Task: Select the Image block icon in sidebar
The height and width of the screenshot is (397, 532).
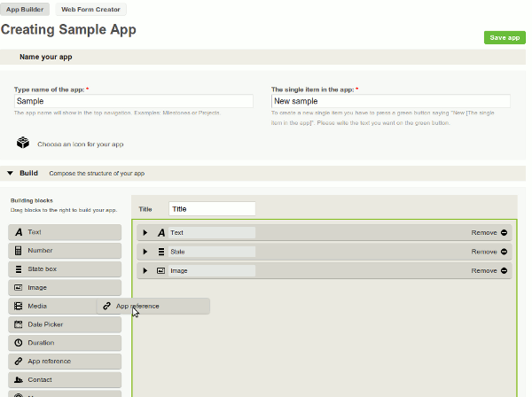Action: pos(19,287)
